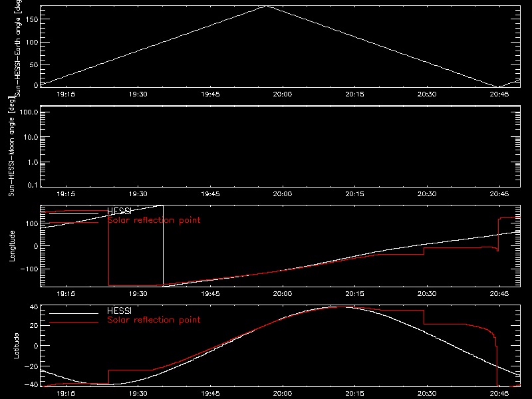Select the Longitude y-axis title
532x399 pixels.
(12, 246)
